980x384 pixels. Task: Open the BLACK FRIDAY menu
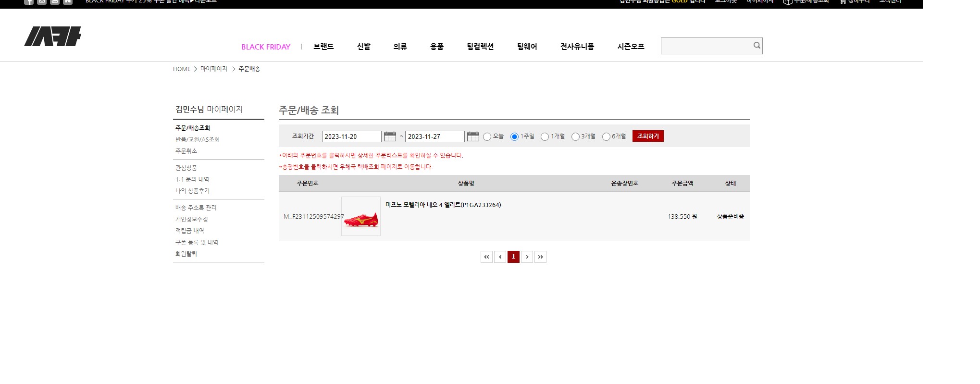[x=266, y=47]
